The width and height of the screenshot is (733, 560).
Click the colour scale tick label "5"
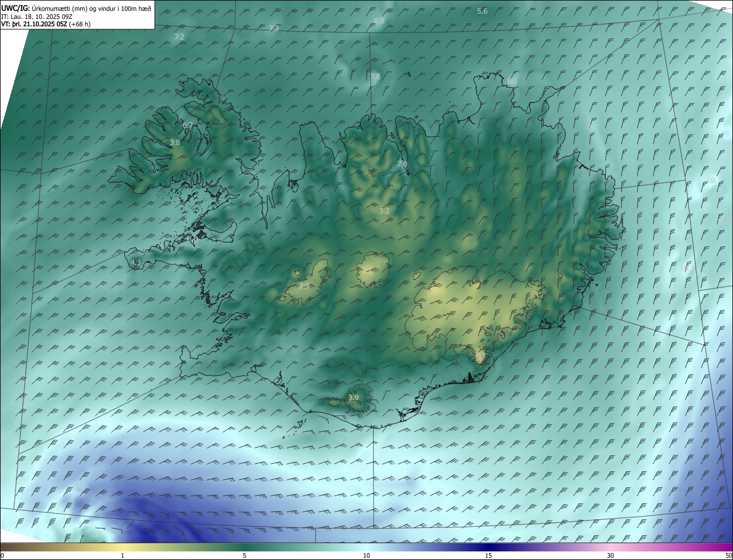pyautogui.click(x=245, y=555)
